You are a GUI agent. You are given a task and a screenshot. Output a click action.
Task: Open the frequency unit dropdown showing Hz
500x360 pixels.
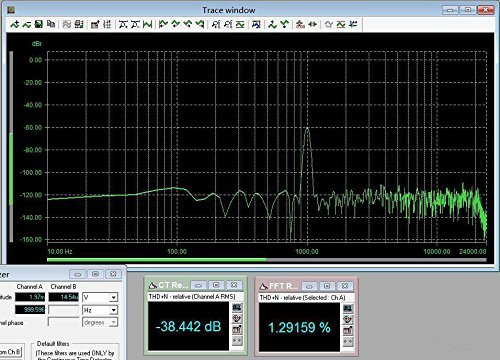[113, 310]
